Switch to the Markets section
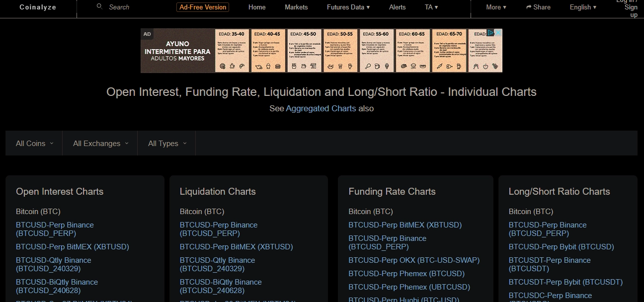Image resolution: width=644 pixels, height=302 pixels. (x=296, y=7)
